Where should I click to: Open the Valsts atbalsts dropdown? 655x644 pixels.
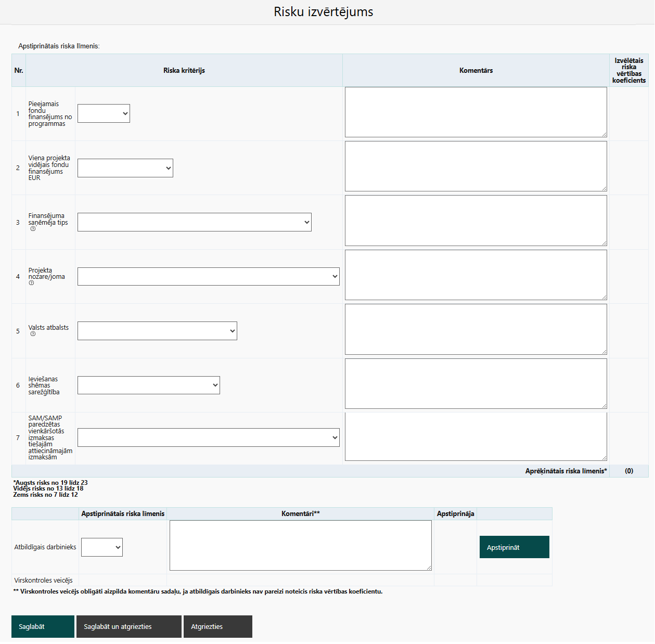(157, 331)
